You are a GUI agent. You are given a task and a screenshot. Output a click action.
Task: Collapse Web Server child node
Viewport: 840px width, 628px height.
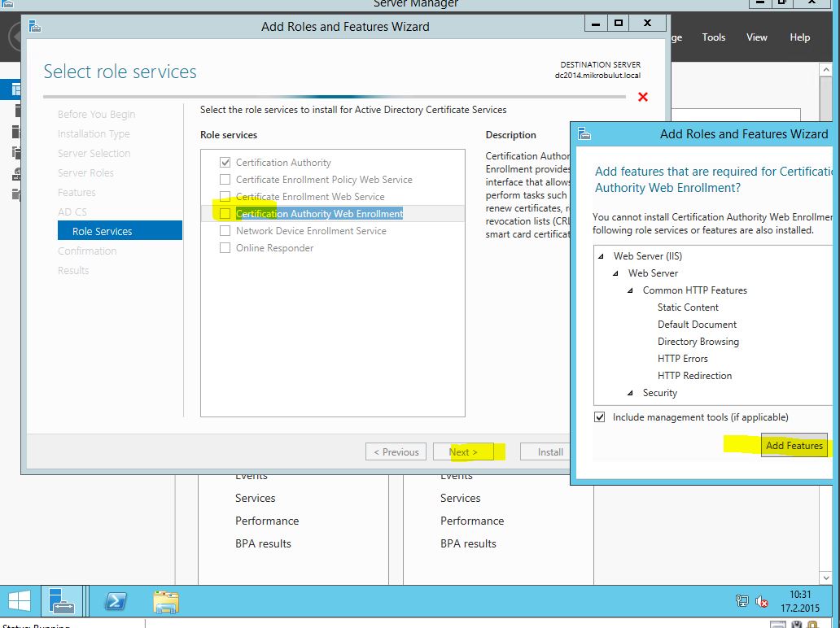615,273
